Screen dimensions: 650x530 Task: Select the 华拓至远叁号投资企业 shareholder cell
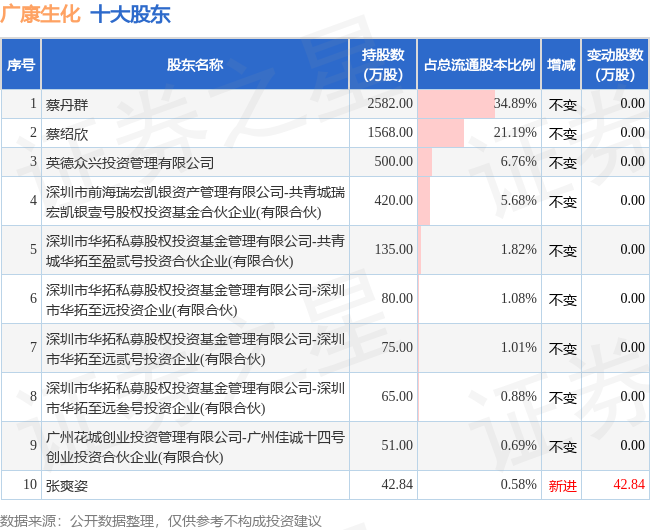pos(195,397)
